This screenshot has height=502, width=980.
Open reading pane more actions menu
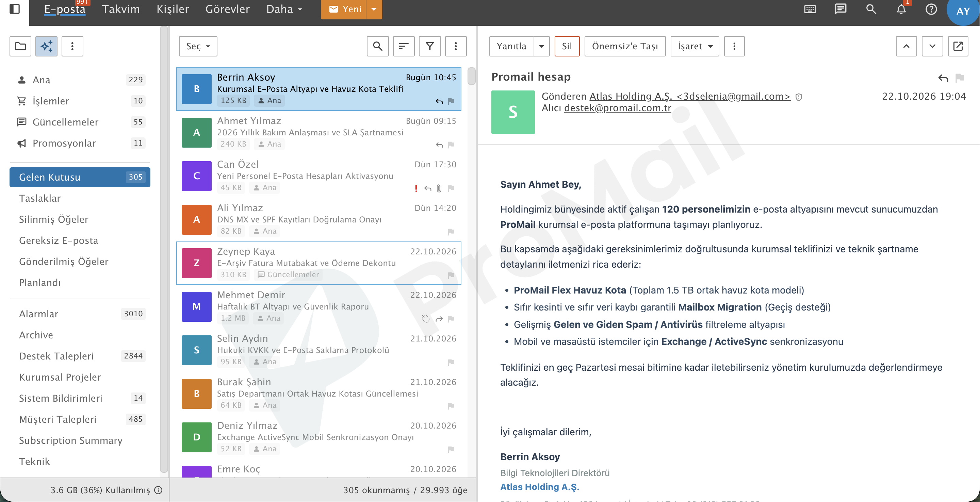pyautogui.click(x=734, y=46)
